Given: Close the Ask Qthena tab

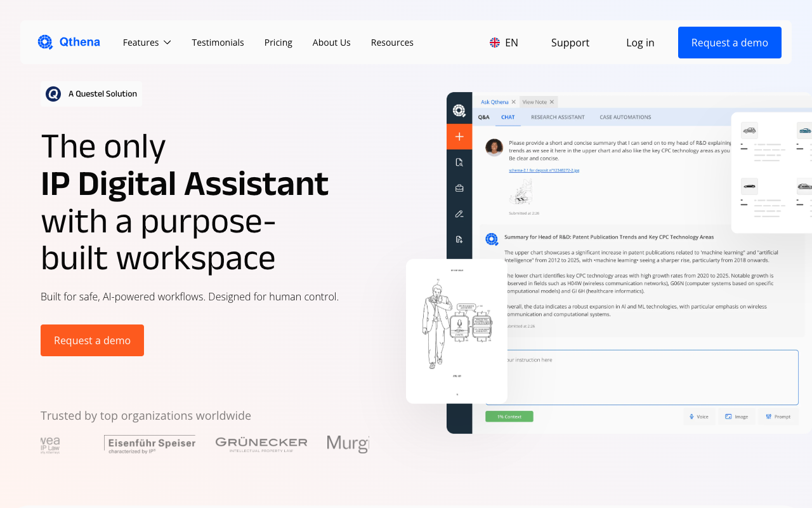Looking at the screenshot, I should pyautogui.click(x=513, y=102).
